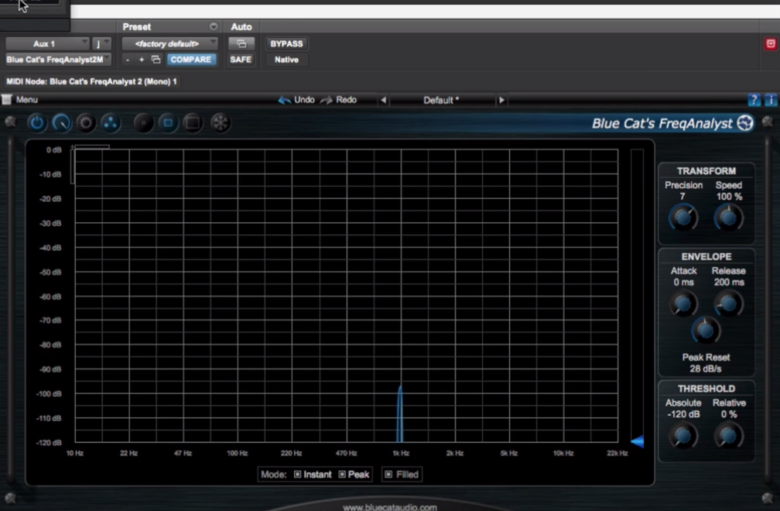Click the Speed knob
Viewport: 780px width, 511px height.
[x=729, y=217]
